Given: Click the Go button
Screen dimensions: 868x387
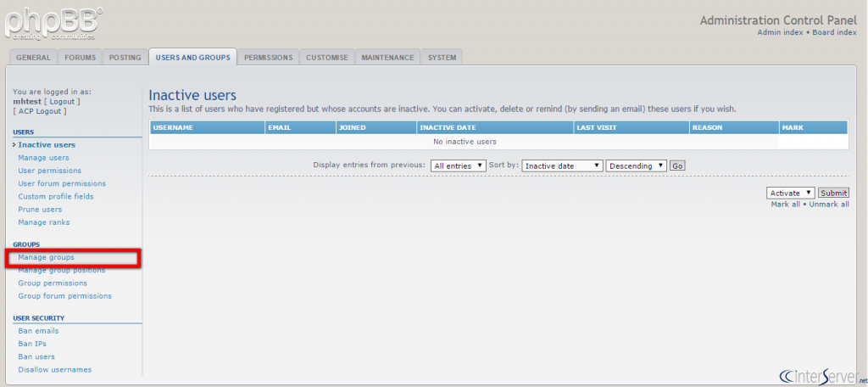Looking at the screenshot, I should tap(677, 165).
